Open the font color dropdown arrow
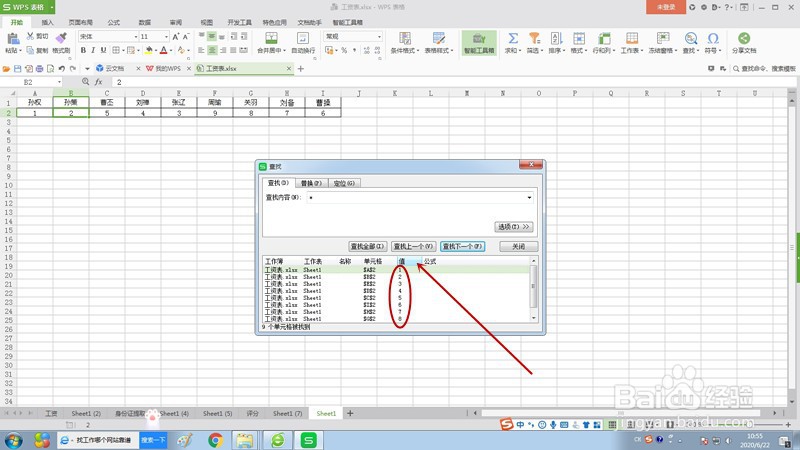 coord(170,51)
